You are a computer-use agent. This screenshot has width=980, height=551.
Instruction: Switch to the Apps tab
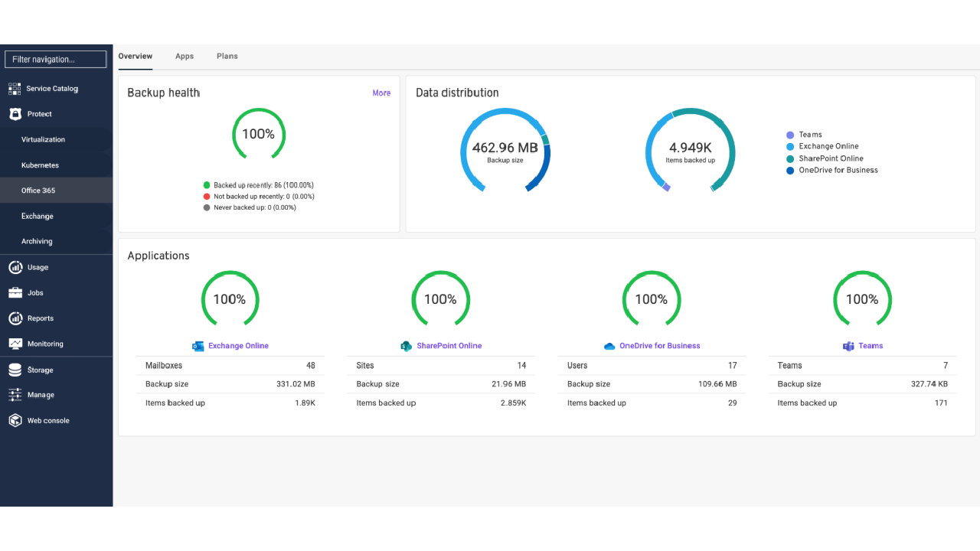(x=185, y=56)
